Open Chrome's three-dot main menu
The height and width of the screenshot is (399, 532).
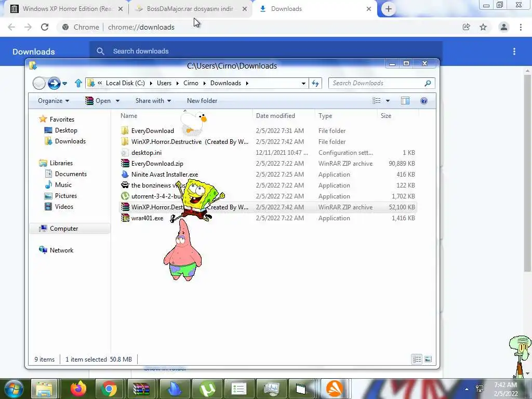point(521,27)
